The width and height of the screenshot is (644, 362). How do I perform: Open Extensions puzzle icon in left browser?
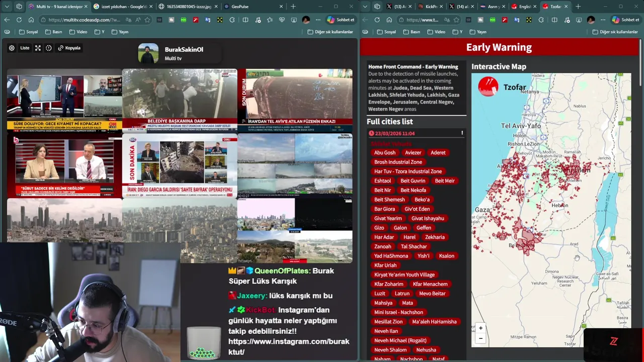click(x=232, y=20)
